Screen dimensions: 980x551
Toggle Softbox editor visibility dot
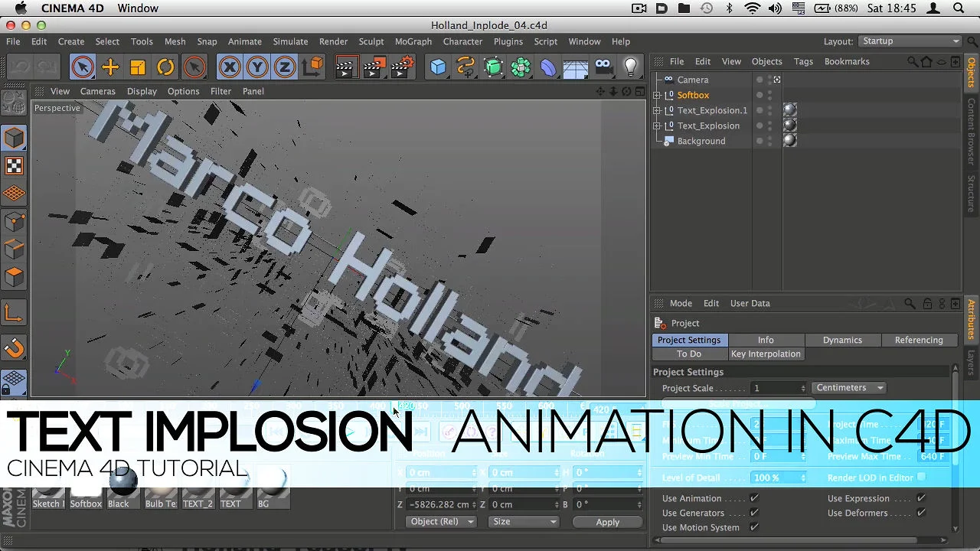tap(759, 93)
